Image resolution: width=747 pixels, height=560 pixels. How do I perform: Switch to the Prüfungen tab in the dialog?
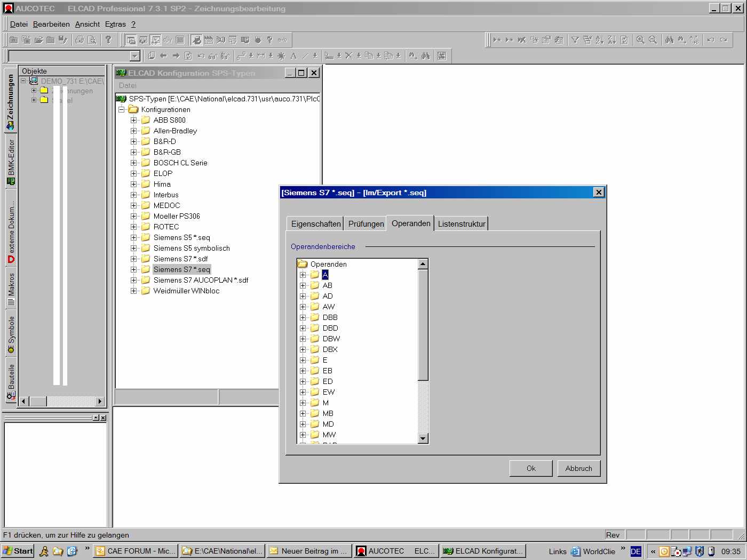click(366, 224)
